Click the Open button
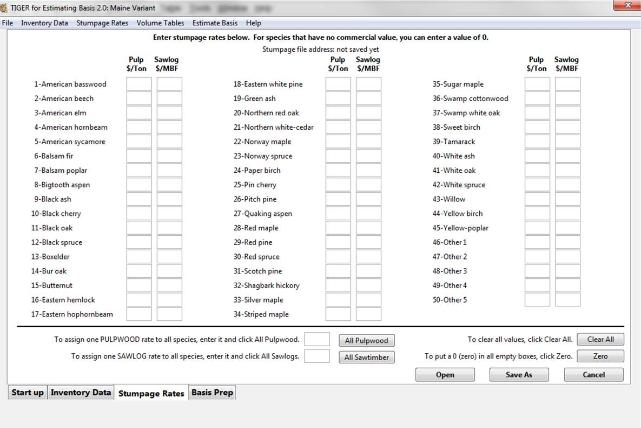The width and height of the screenshot is (641, 428). click(445, 374)
